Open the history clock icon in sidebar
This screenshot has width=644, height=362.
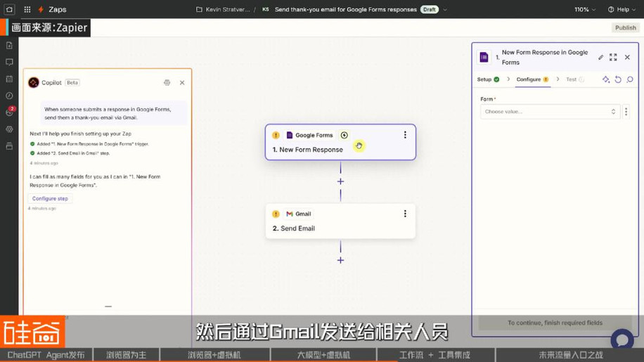click(9, 96)
